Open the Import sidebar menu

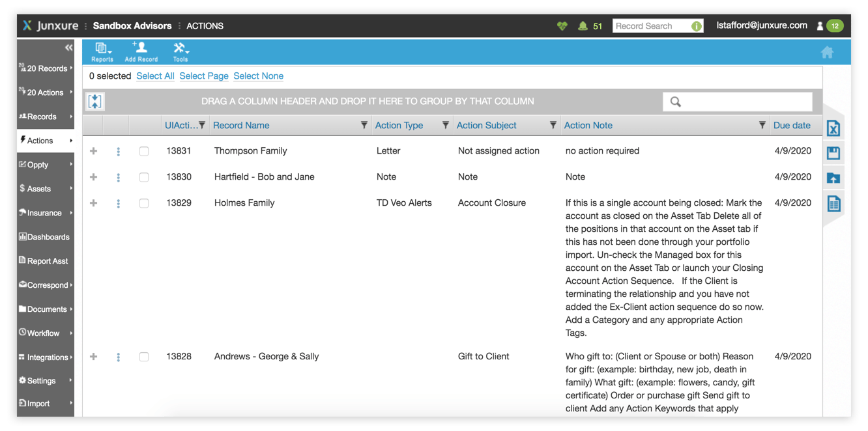coord(46,404)
